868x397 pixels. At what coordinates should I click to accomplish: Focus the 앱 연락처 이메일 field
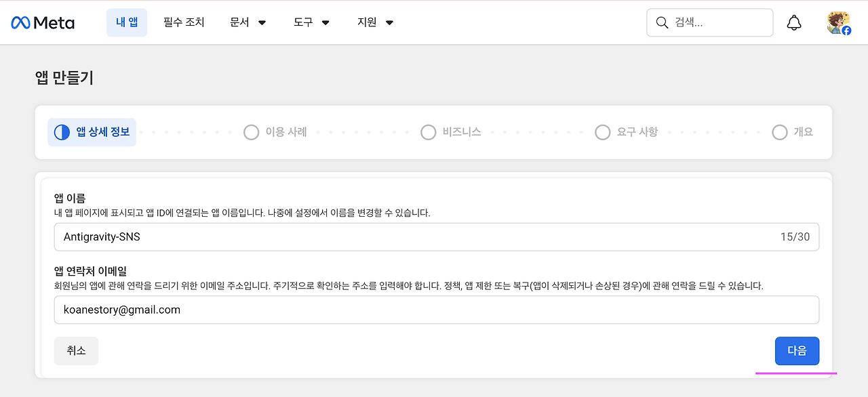(x=437, y=310)
